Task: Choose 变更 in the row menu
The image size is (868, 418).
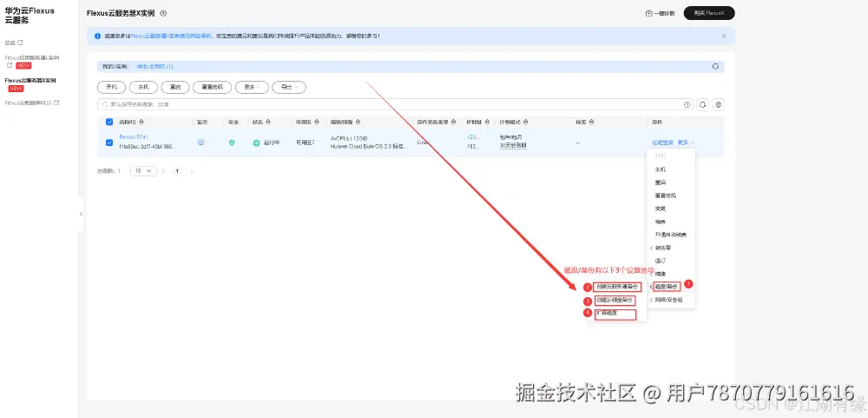Action: point(661,209)
